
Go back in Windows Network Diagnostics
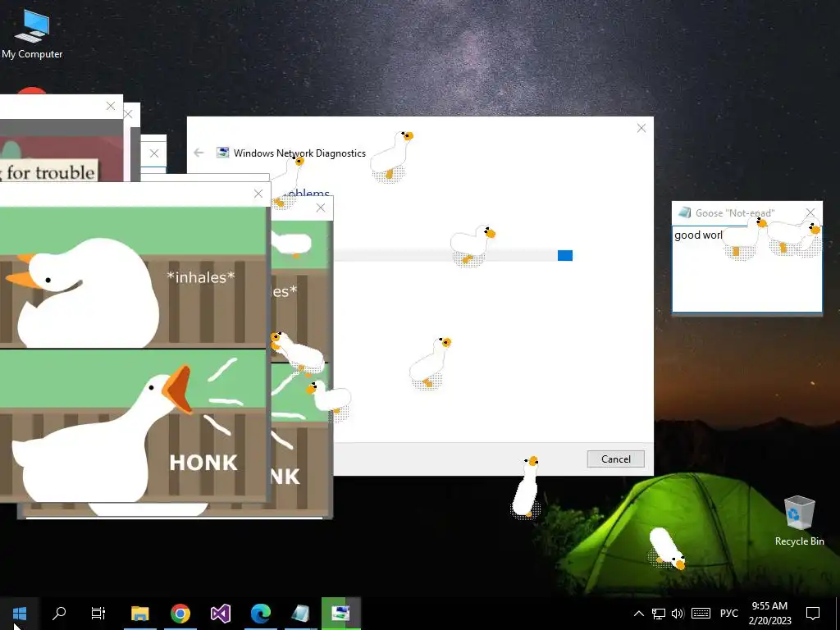(x=199, y=153)
